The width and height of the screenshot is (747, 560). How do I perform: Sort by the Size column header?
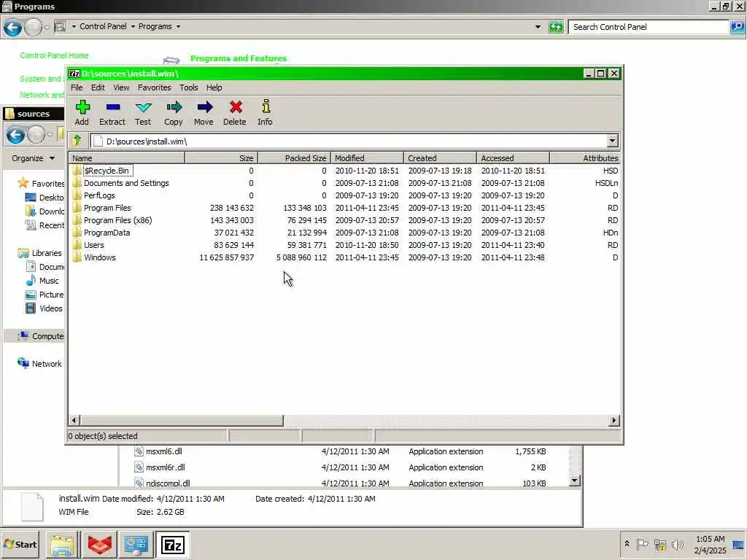tap(222, 158)
